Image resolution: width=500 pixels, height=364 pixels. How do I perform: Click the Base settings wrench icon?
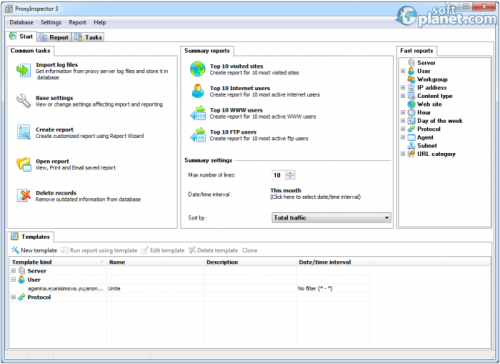tap(23, 101)
